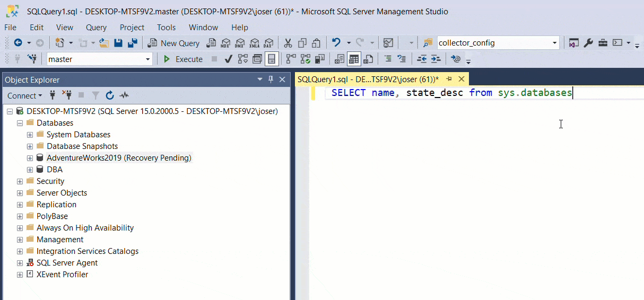
Task: Refresh the Object Explorer tree
Action: [110, 95]
